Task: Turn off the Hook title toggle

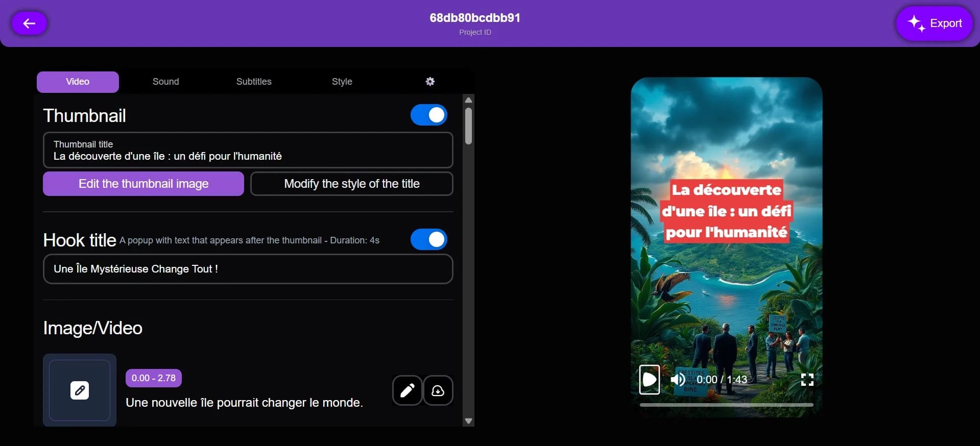Action: [x=428, y=239]
